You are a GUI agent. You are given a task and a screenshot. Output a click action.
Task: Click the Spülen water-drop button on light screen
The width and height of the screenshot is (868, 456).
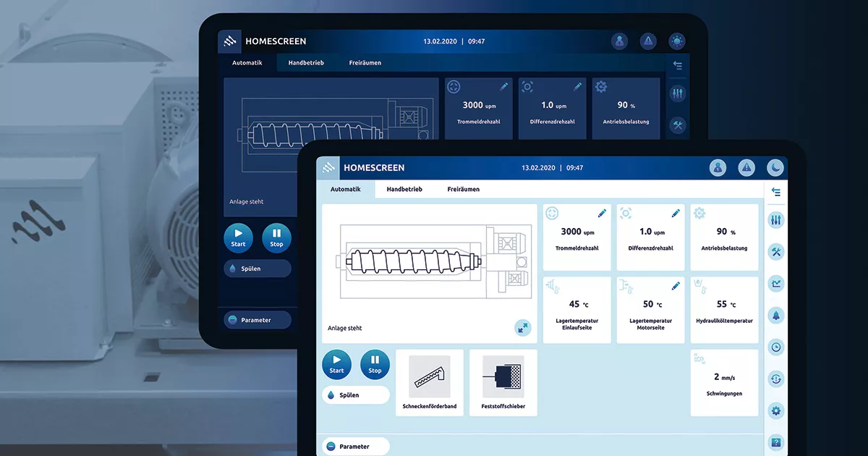click(x=356, y=395)
